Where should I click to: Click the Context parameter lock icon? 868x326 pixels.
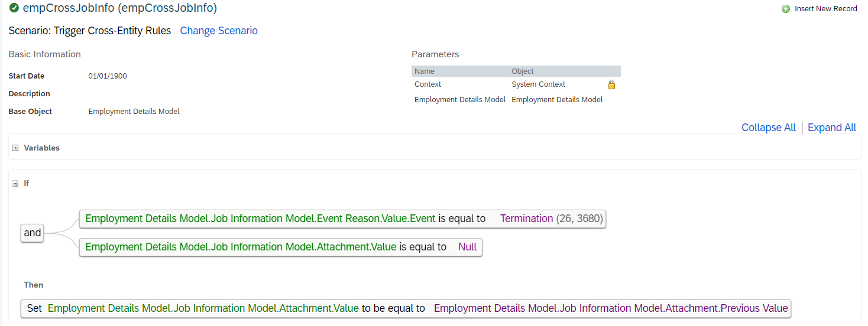(611, 84)
